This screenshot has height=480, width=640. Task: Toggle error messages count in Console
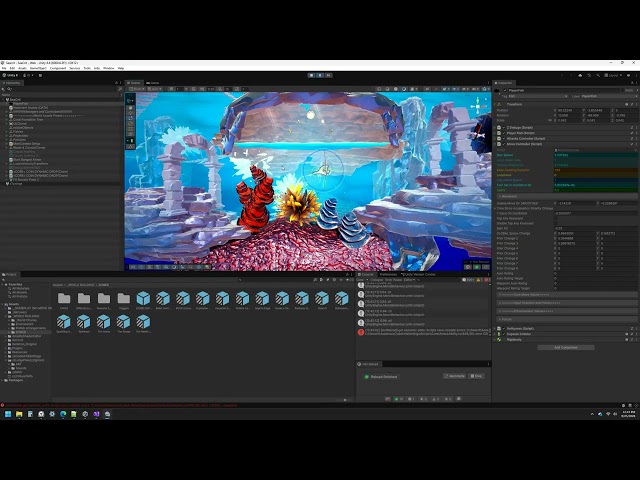[x=487, y=280]
